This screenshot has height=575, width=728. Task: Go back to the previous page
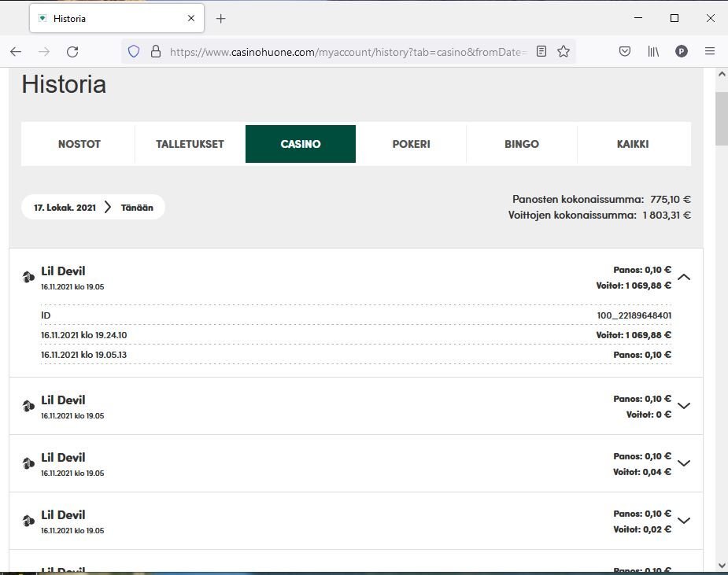16,51
